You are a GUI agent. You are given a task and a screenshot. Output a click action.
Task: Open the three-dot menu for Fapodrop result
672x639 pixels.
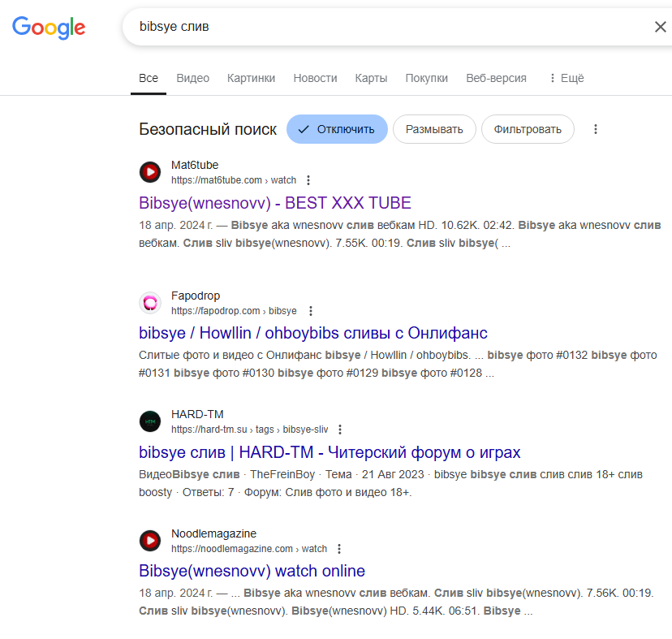311,311
